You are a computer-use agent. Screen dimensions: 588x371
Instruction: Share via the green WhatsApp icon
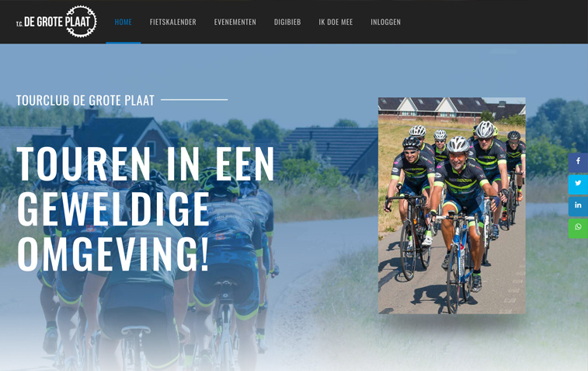tap(578, 229)
